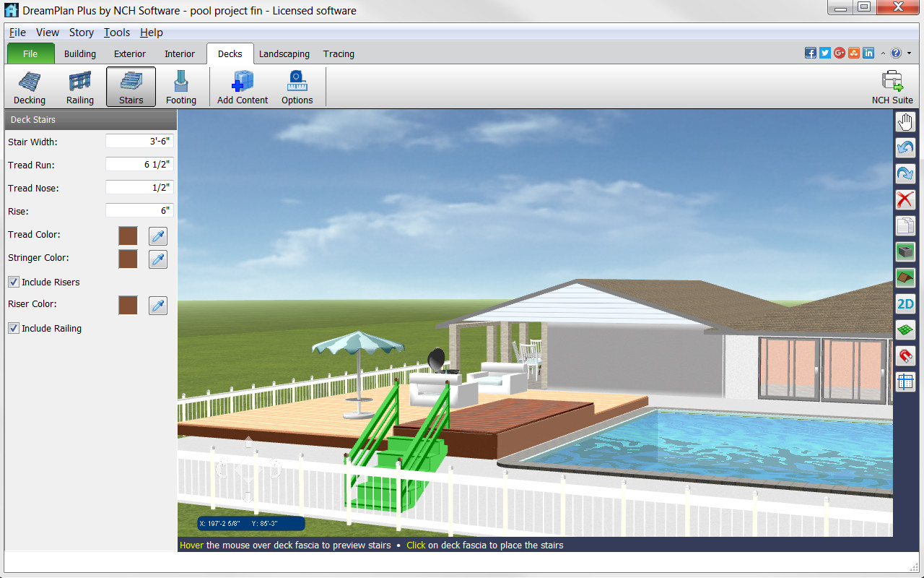Switch to 2D view mode
Screen dimensions: 924x578
(905, 303)
